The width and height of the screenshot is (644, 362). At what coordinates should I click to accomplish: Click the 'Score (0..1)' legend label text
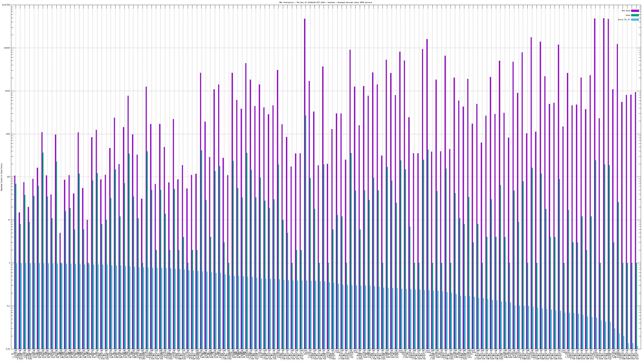(624, 20)
